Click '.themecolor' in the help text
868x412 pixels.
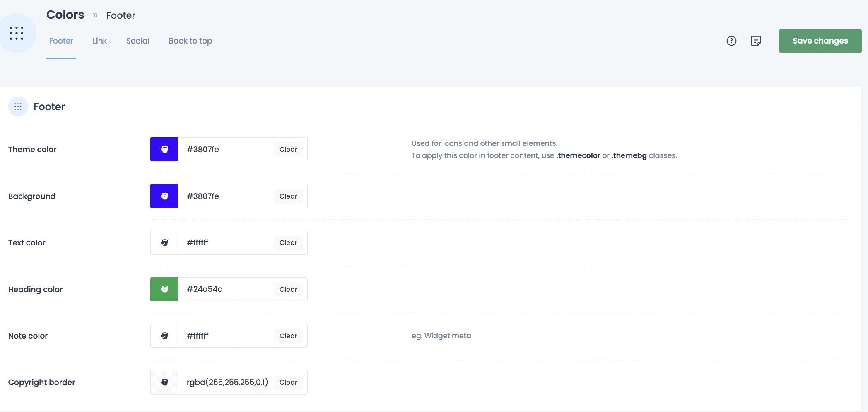click(x=578, y=155)
